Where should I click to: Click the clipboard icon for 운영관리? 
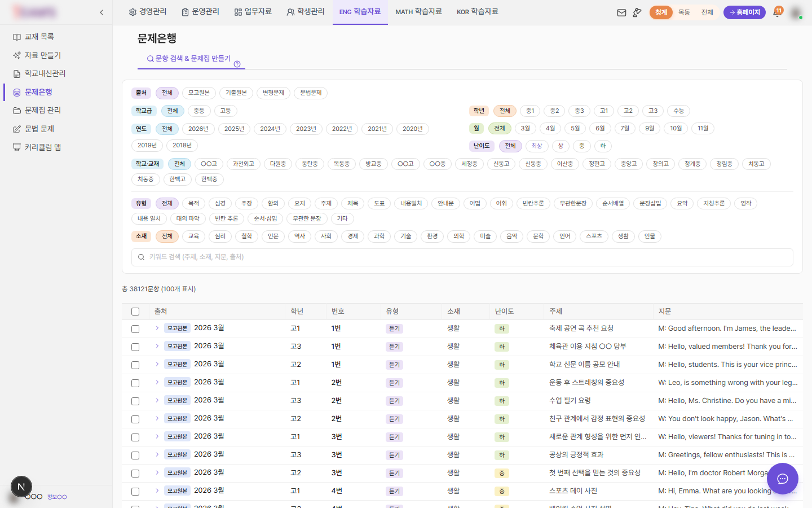pyautogui.click(x=185, y=12)
